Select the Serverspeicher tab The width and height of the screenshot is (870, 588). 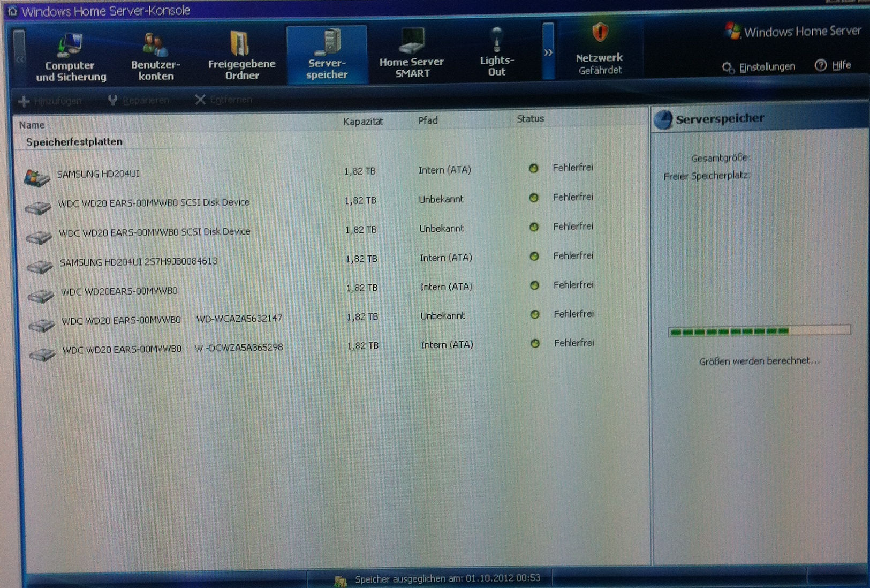click(327, 55)
